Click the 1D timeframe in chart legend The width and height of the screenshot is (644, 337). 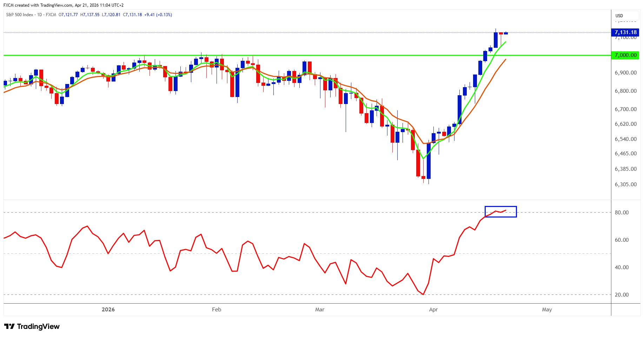39,15
